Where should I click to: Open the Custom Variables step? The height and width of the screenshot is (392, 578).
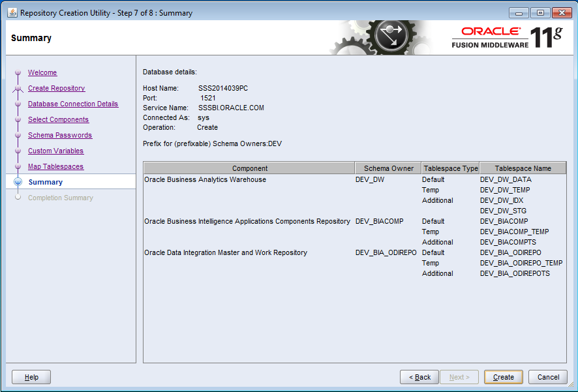point(55,151)
